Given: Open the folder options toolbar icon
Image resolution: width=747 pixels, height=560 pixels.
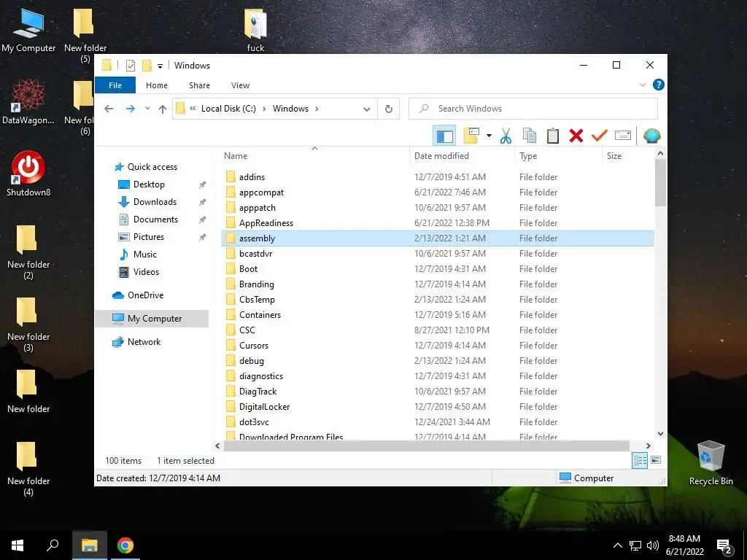Looking at the screenshot, I should click(x=471, y=136).
